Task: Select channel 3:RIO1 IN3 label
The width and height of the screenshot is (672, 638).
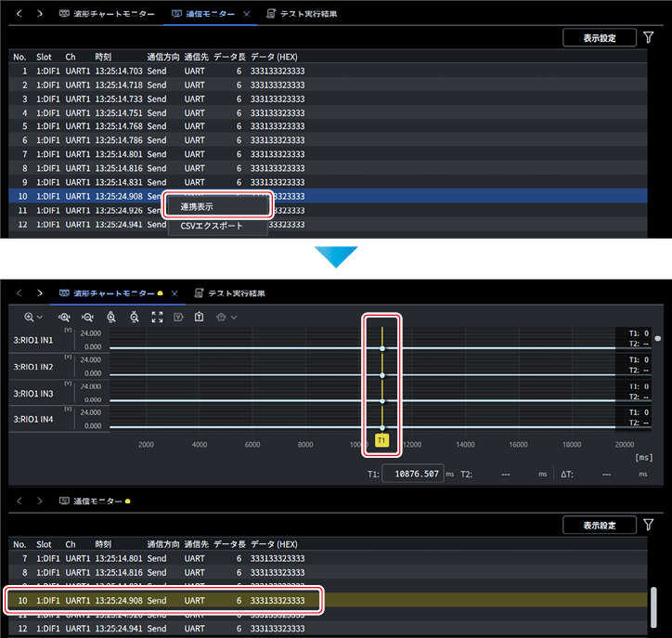Action: pos(33,394)
